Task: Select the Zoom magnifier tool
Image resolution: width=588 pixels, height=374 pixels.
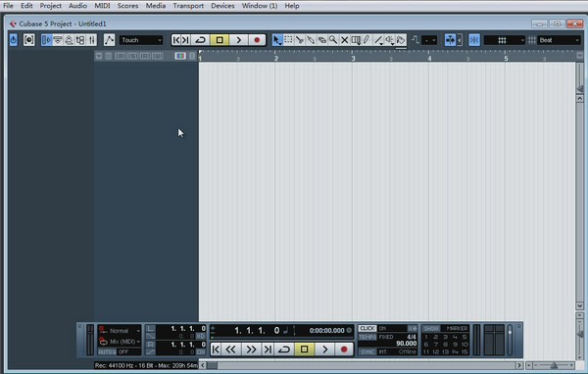Action: point(333,40)
